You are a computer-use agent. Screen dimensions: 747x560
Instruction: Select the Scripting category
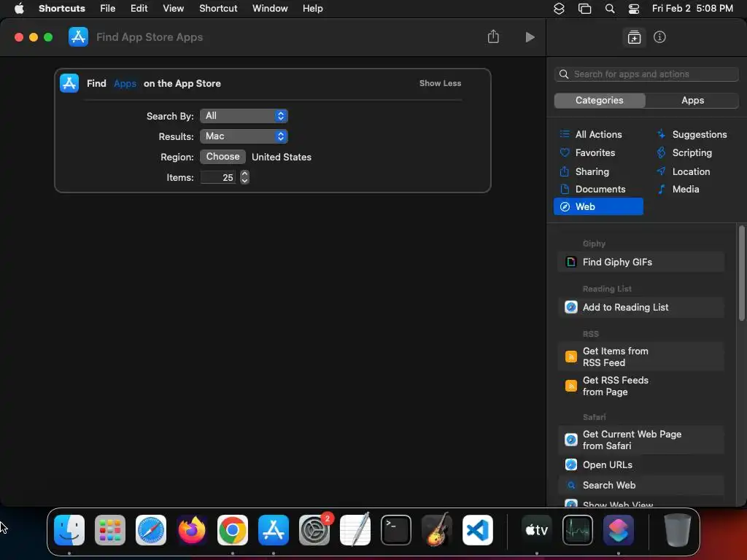[692, 153]
